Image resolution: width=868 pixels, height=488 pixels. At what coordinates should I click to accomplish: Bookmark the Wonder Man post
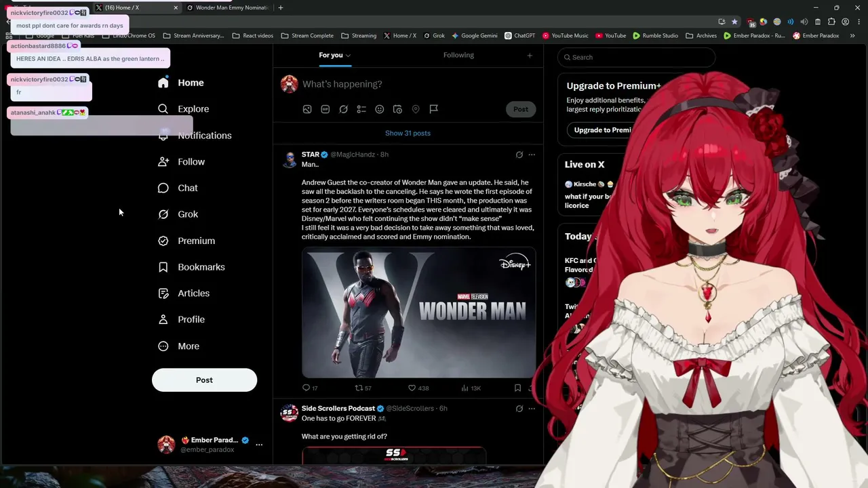[x=517, y=388]
